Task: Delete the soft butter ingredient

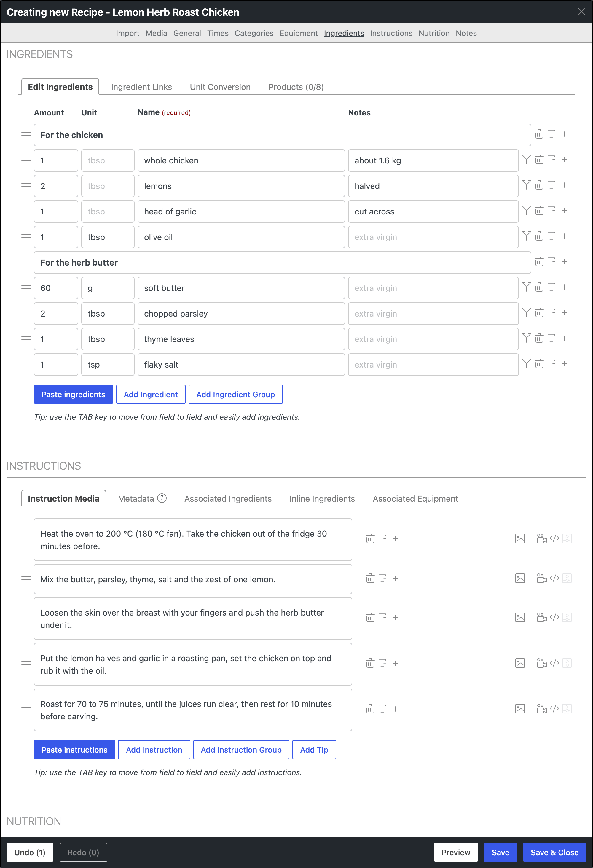Action: pyautogui.click(x=539, y=287)
